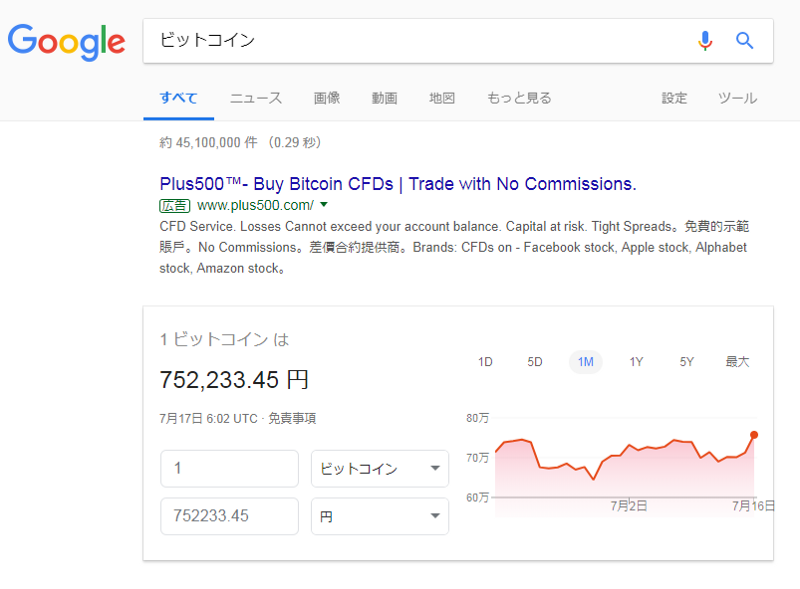Viewport: 800px width, 589px height.
Task: Select the 1Y chart range
Action: pyautogui.click(x=636, y=362)
